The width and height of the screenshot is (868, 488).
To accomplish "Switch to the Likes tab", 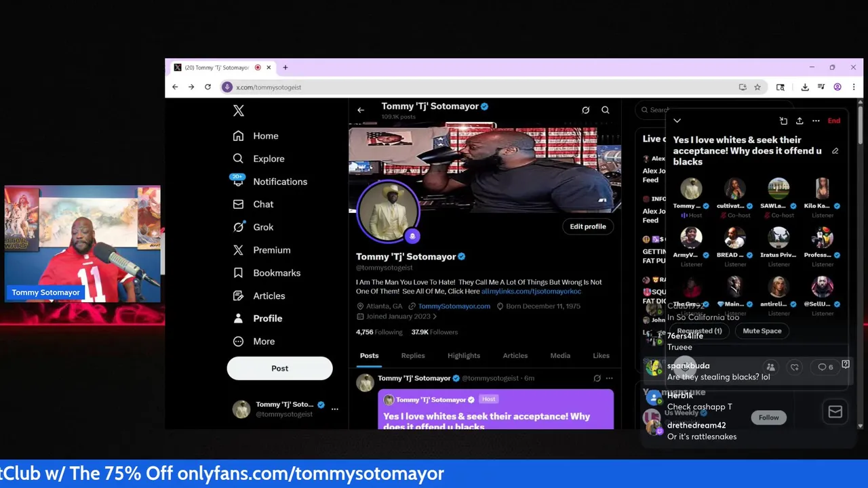I will pyautogui.click(x=601, y=355).
